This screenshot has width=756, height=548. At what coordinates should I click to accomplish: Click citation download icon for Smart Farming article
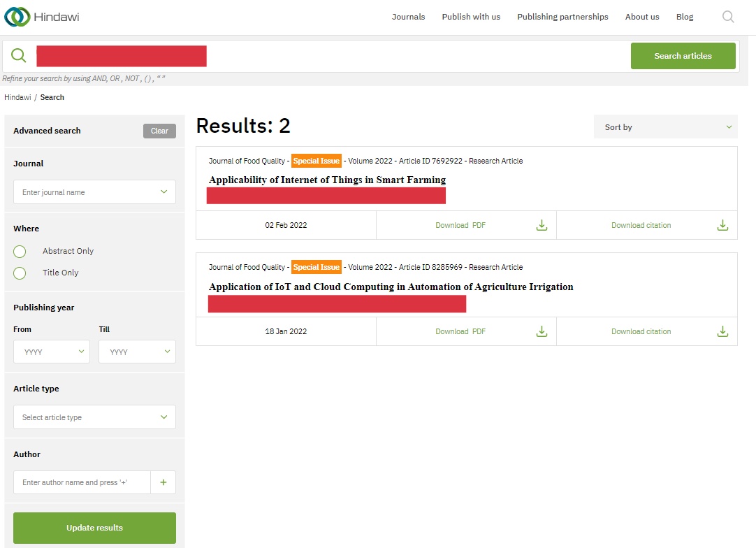pyautogui.click(x=722, y=225)
